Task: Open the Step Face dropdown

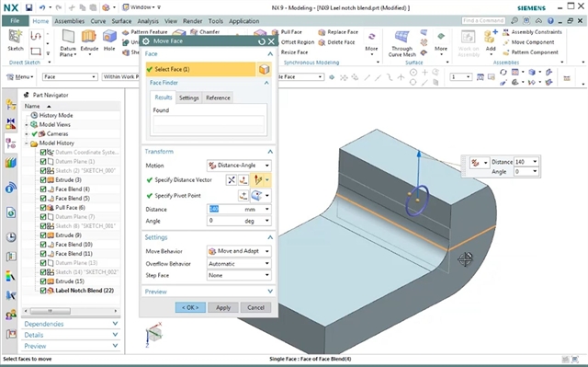Action: (239, 275)
